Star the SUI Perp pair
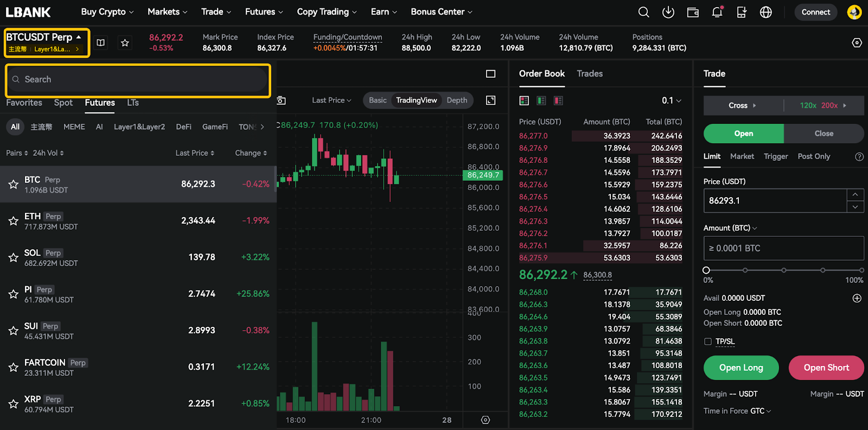 [14, 331]
